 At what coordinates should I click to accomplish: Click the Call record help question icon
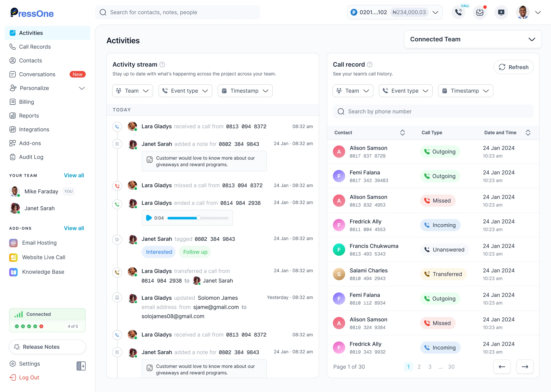click(370, 65)
